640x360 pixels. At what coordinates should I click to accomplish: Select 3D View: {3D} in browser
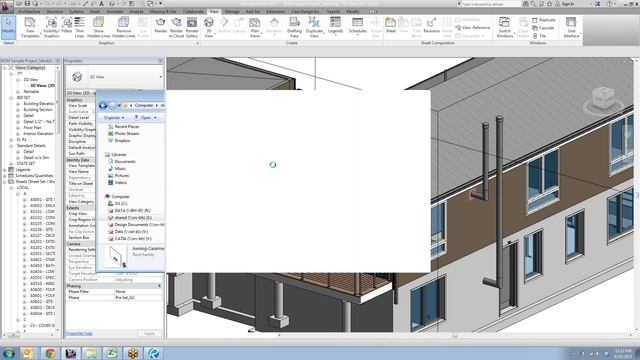tap(42, 86)
